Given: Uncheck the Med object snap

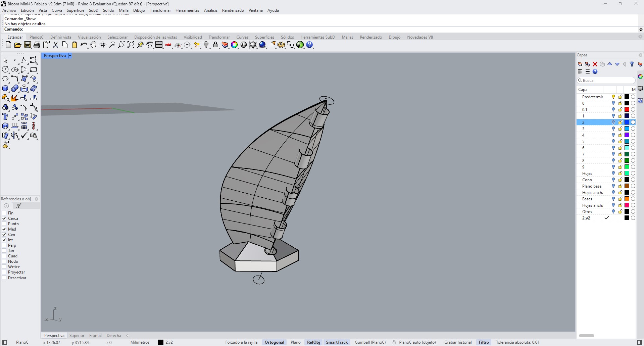Looking at the screenshot, I should coord(4,229).
